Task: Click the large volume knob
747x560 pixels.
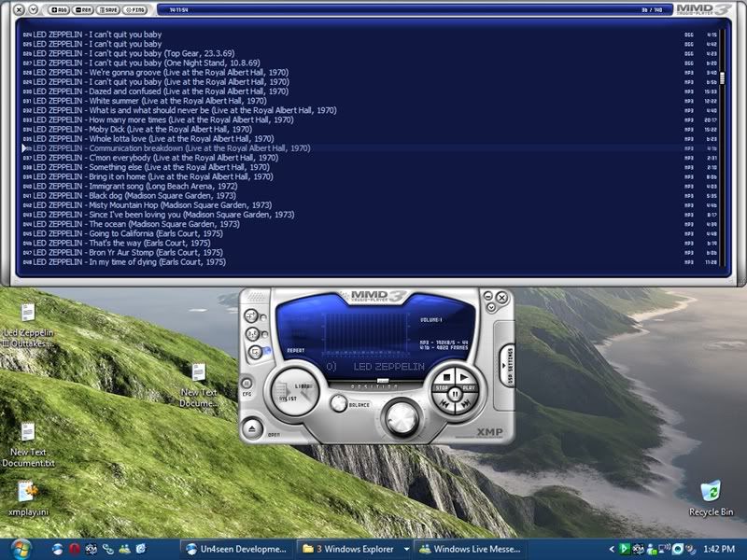Action: (x=402, y=417)
